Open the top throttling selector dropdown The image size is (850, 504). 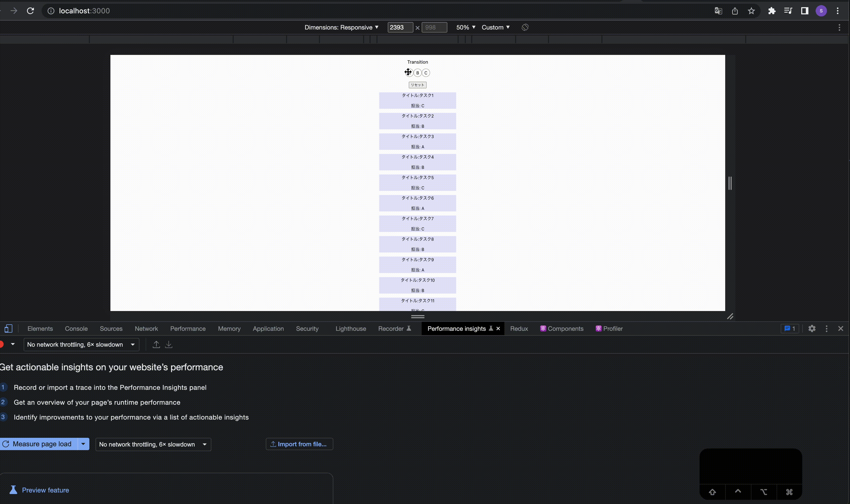(x=81, y=344)
